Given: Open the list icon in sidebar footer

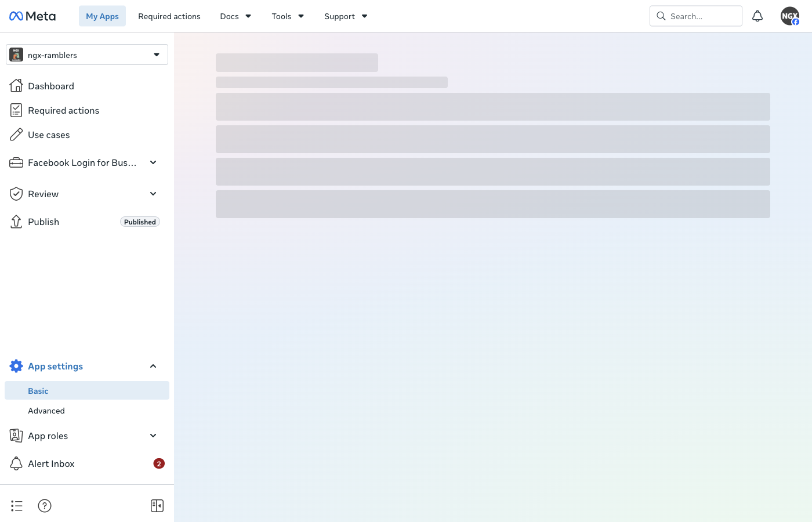Looking at the screenshot, I should coord(17,506).
